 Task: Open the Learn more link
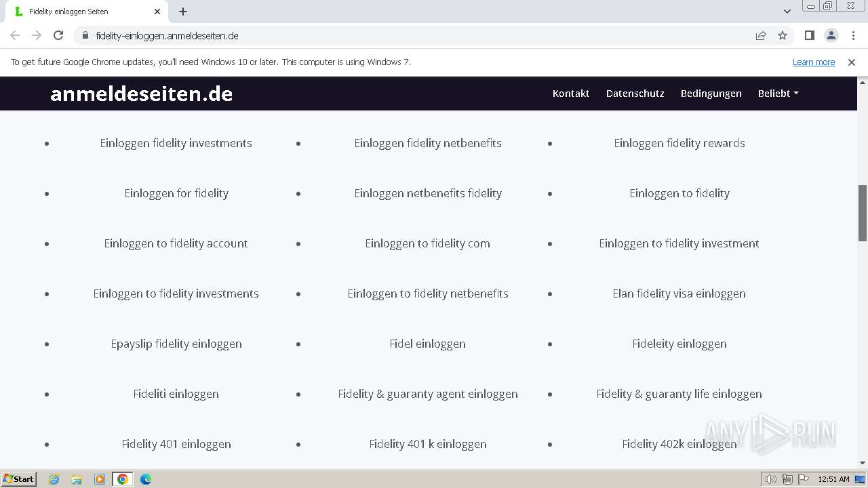click(814, 62)
